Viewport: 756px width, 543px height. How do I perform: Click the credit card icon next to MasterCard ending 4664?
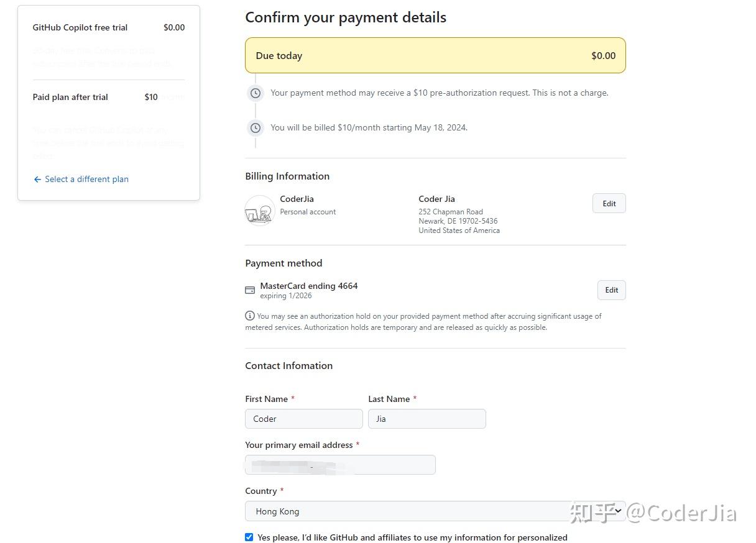point(250,290)
